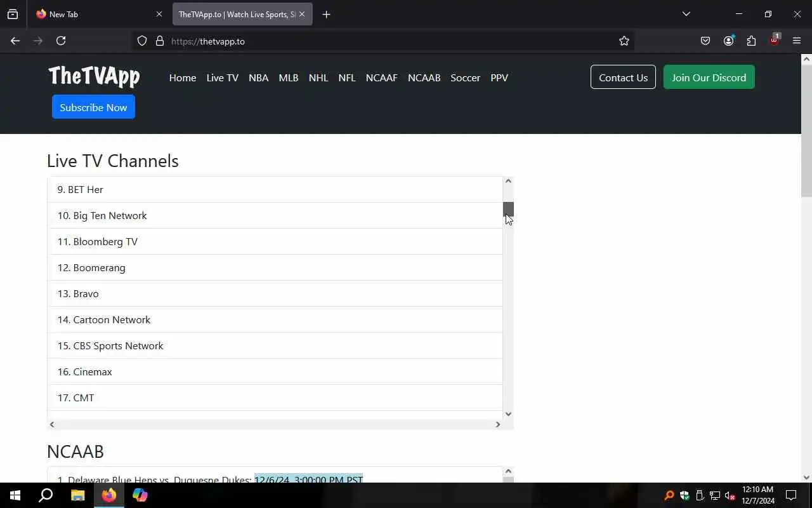The width and height of the screenshot is (812, 508).
Task: Open the NFL nav link
Action: (x=347, y=77)
